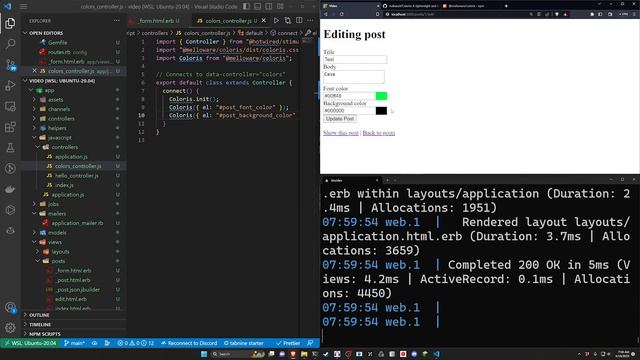Open the green Font color swatch
Viewport: 640px width, 360px height.
381,96
